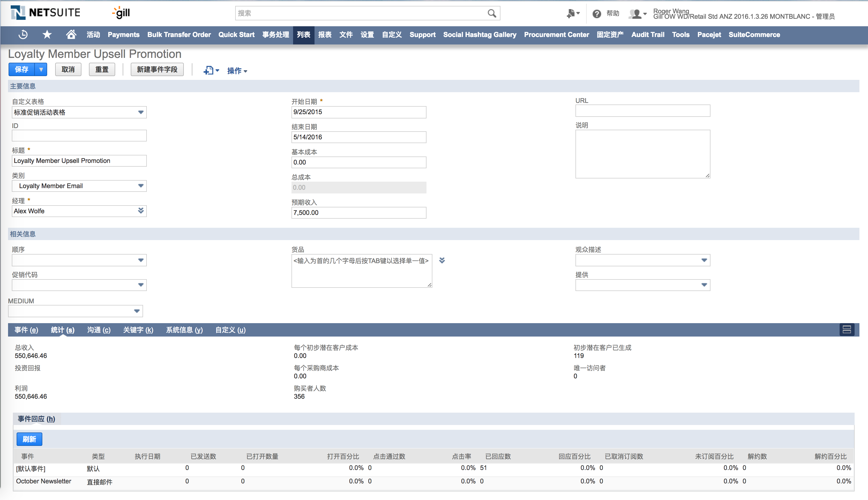The height and width of the screenshot is (500, 868).
Task: Open the Shortcuts star icon
Action: coord(47,35)
